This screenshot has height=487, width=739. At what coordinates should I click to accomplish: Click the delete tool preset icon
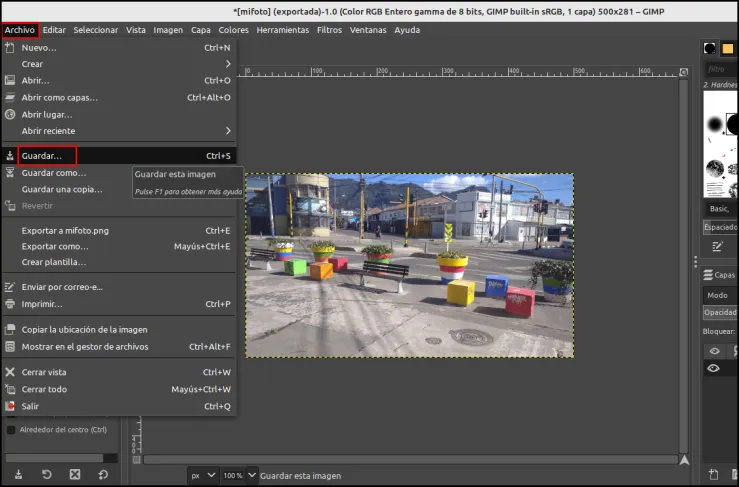74,474
